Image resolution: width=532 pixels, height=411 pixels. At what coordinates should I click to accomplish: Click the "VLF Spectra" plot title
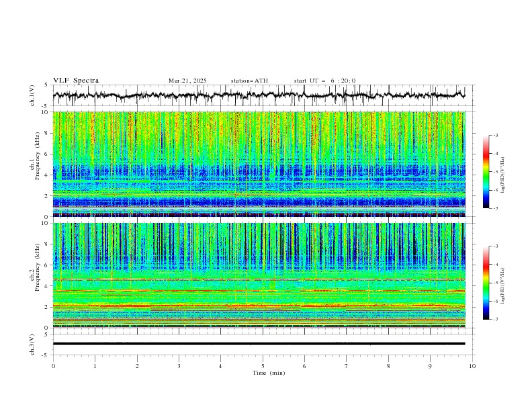click(76, 81)
